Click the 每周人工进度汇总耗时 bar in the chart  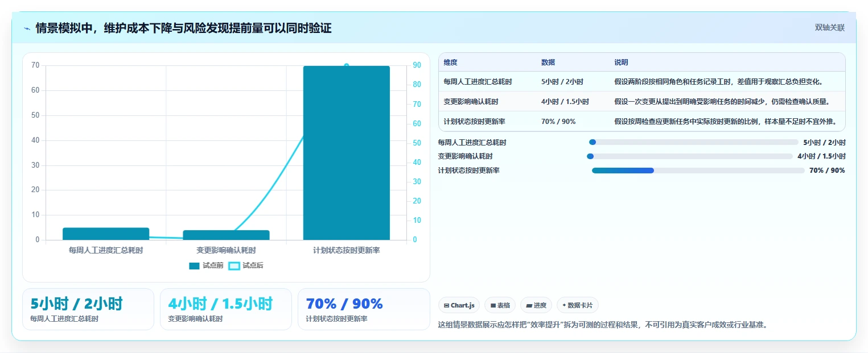click(106, 234)
